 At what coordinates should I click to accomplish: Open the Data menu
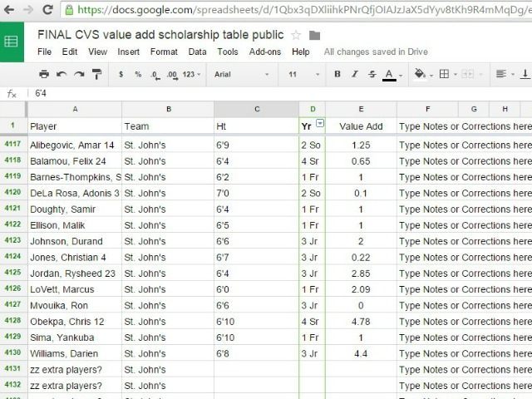click(198, 52)
